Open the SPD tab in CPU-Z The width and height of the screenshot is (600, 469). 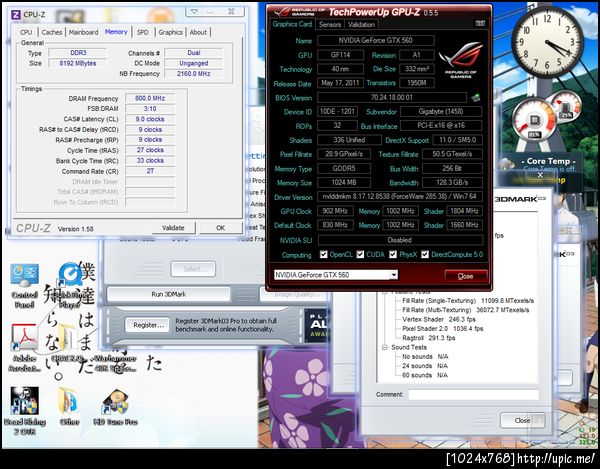pos(143,32)
